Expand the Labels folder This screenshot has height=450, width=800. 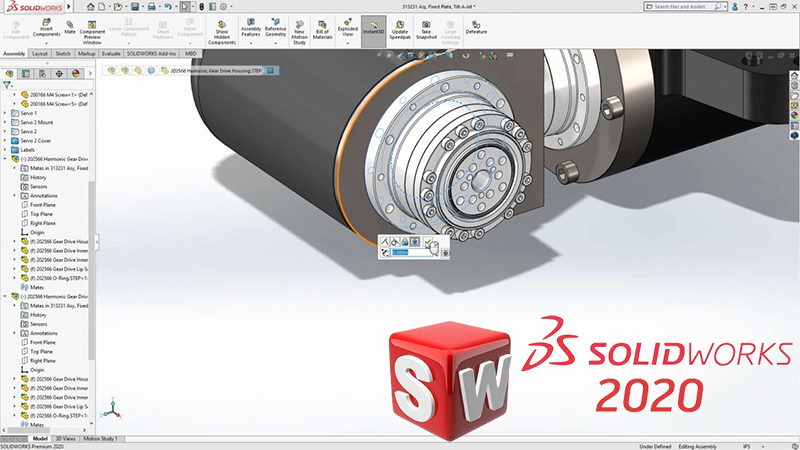[5, 149]
